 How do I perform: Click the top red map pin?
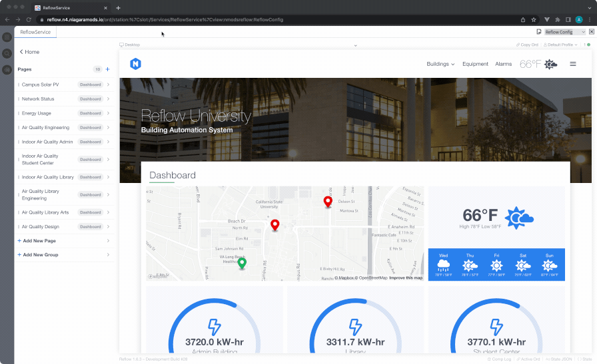tap(327, 201)
